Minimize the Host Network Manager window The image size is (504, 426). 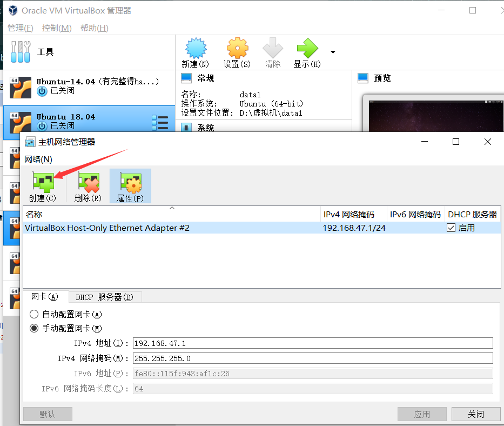pyautogui.click(x=425, y=142)
